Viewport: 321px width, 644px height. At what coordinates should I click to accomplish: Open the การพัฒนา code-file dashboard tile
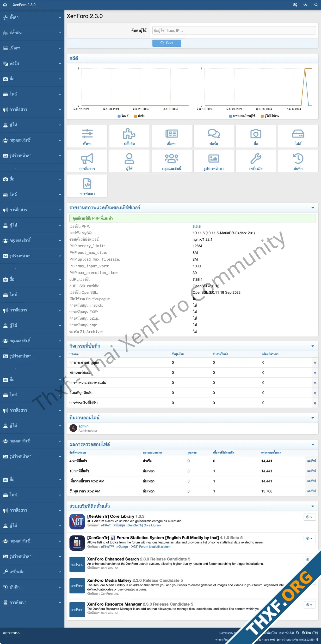point(87,186)
